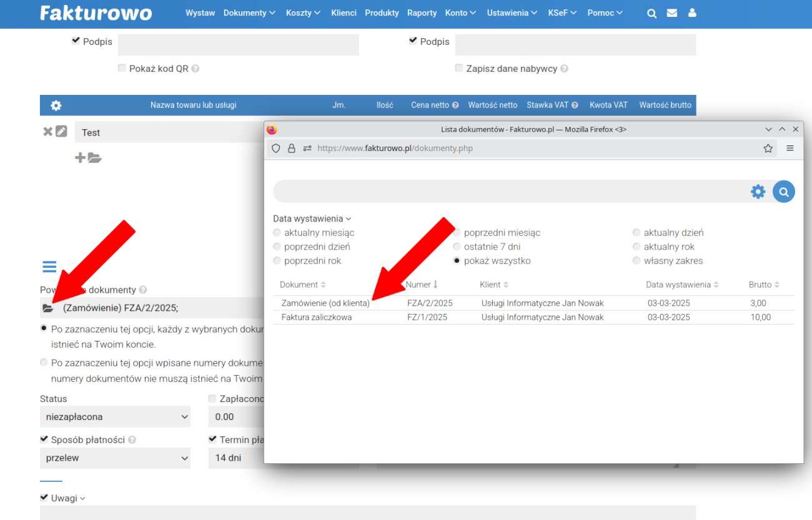Screen dimensions: 812x520
Task: Remove the Test item row with the X icon
Action: [x=47, y=132]
